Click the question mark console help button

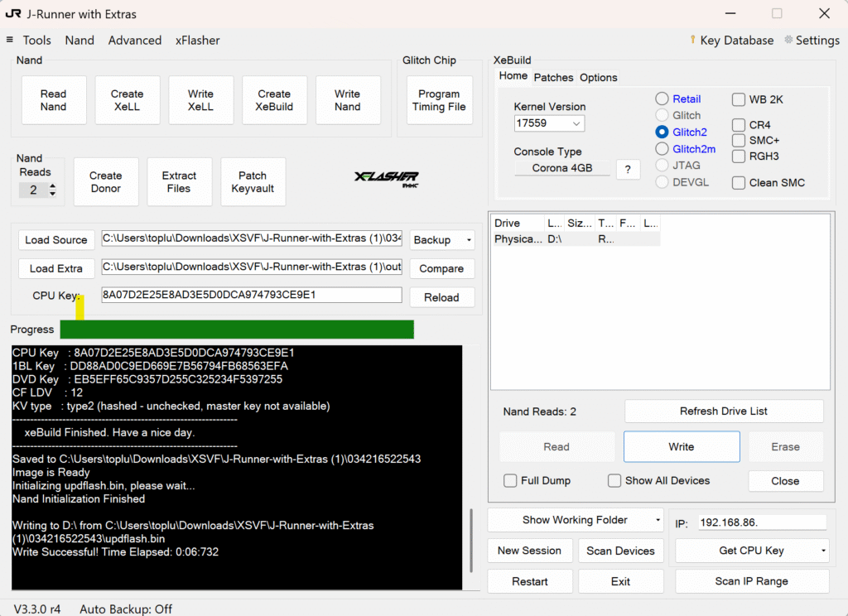[628, 169]
